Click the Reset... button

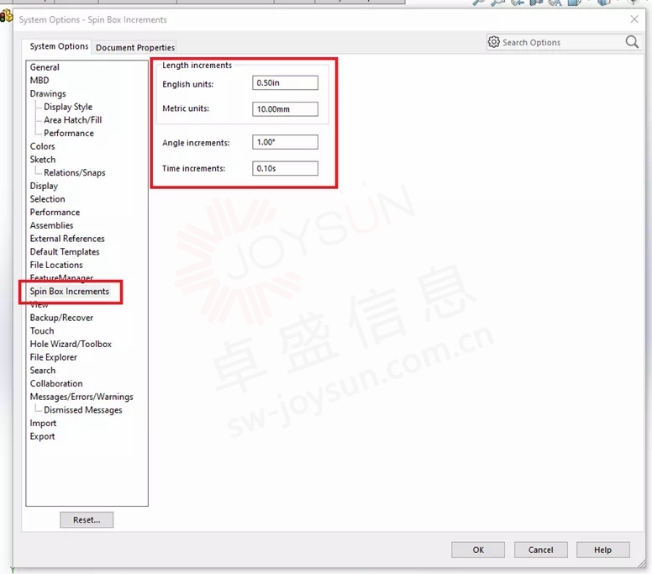(86, 520)
